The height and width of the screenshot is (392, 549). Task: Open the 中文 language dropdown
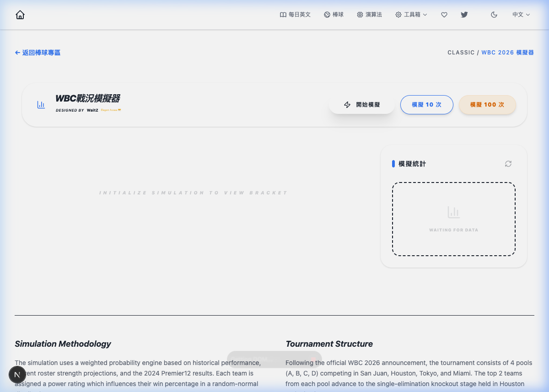521,15
